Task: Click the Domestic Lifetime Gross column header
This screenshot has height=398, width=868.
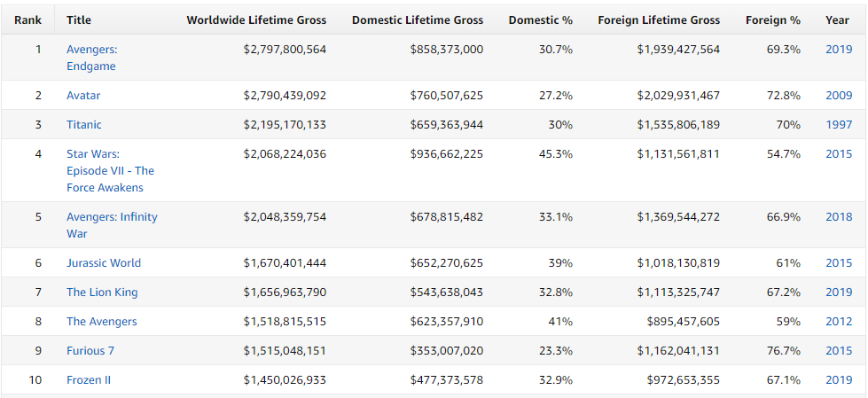Action: click(x=418, y=20)
